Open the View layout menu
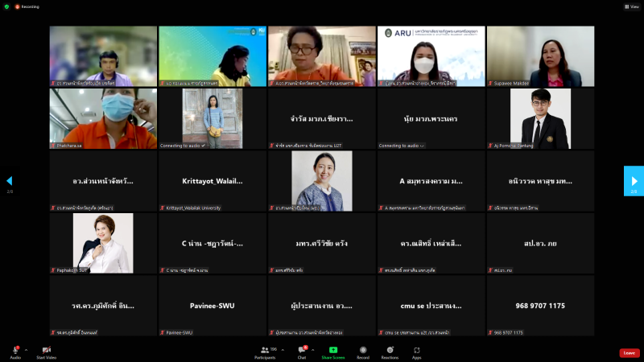 [x=630, y=6]
